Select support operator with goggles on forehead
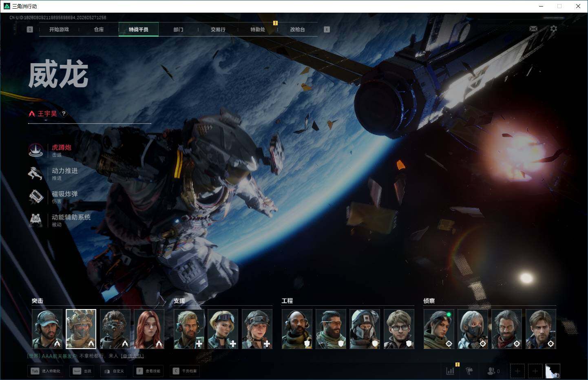588x380 pixels. pos(223,329)
